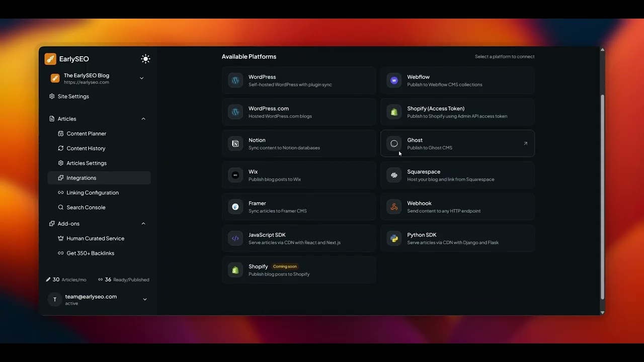Open Site Settings
Viewport: 644px width, 362px height.
click(x=73, y=97)
